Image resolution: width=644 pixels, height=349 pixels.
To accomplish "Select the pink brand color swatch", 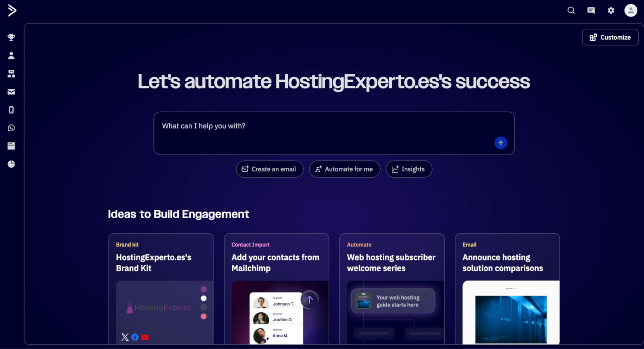I will click(x=204, y=316).
